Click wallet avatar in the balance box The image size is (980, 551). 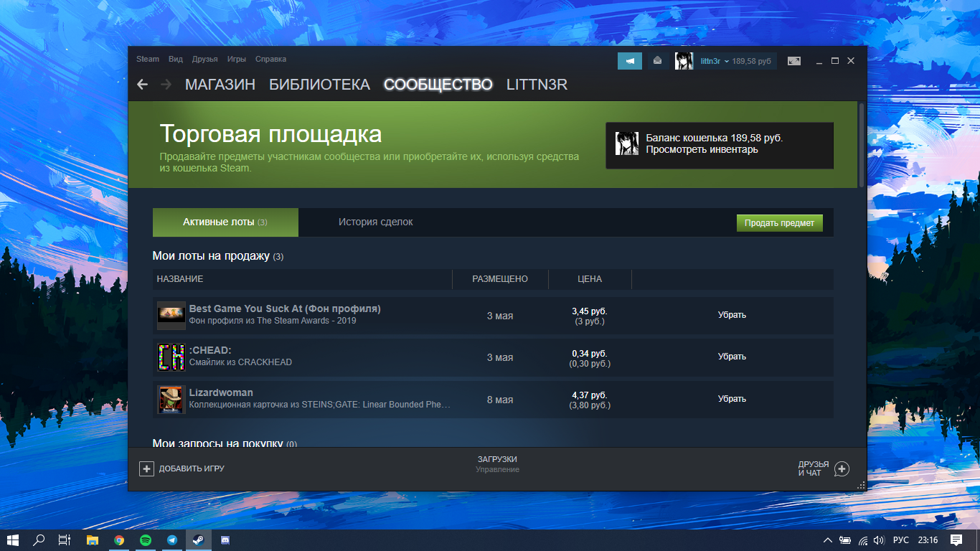point(627,143)
